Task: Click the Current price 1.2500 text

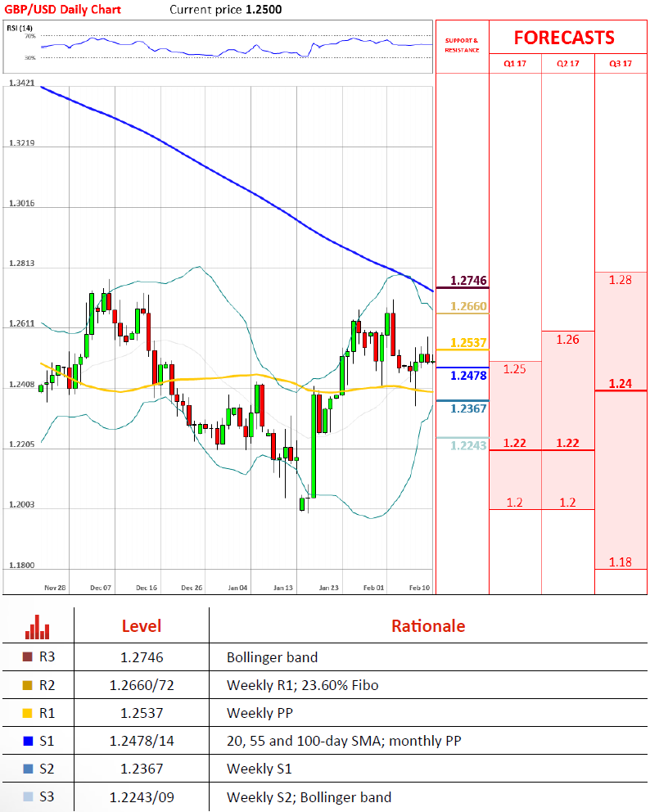Action: pyautogui.click(x=225, y=10)
